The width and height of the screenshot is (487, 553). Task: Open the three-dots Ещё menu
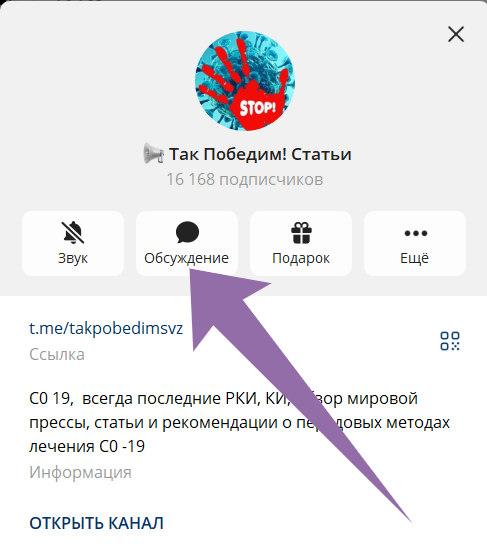(415, 233)
